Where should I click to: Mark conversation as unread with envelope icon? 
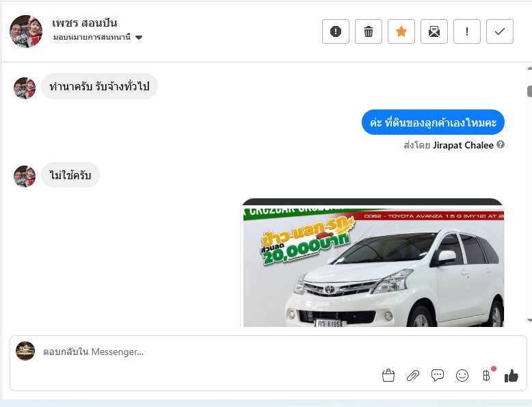tap(434, 31)
